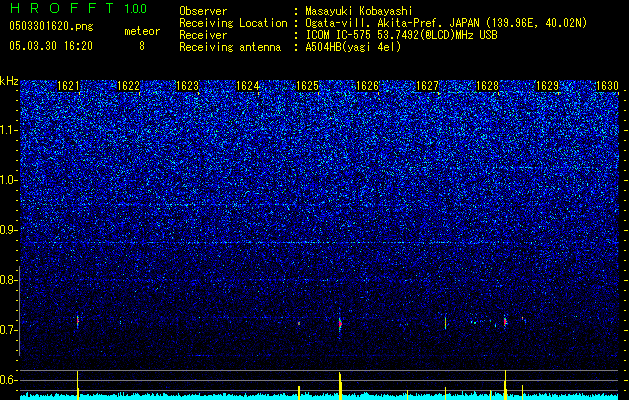Click the 1625 time axis label
This screenshot has width=629, height=400.
308,85
